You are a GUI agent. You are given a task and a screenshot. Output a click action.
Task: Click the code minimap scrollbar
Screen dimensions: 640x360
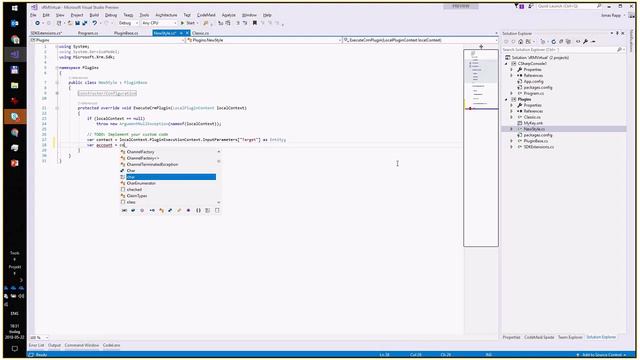481,148
